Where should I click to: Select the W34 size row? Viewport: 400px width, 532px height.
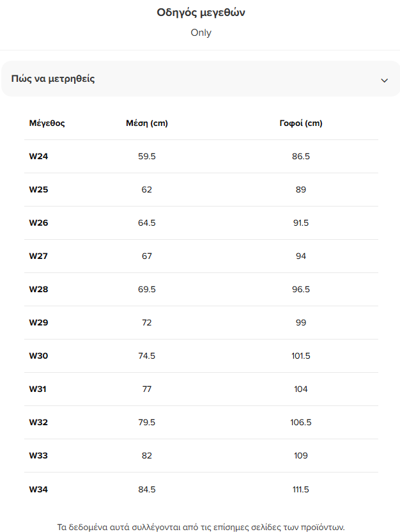tap(201, 489)
